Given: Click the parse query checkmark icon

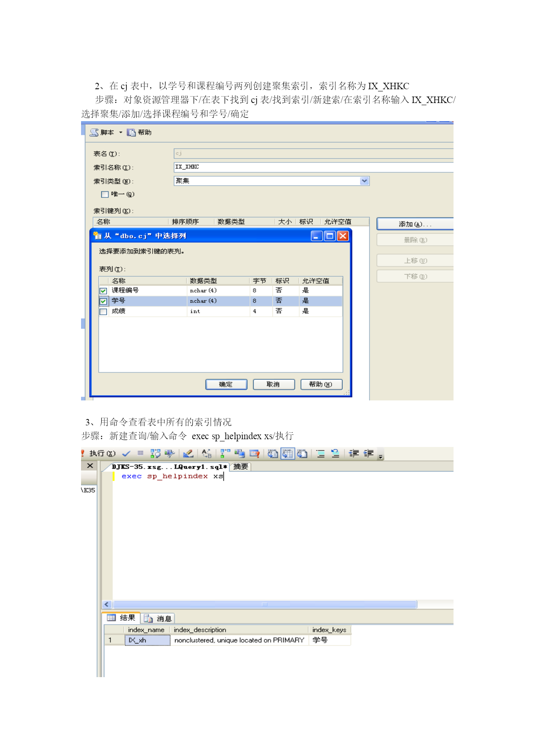Looking at the screenshot, I should point(126,453).
